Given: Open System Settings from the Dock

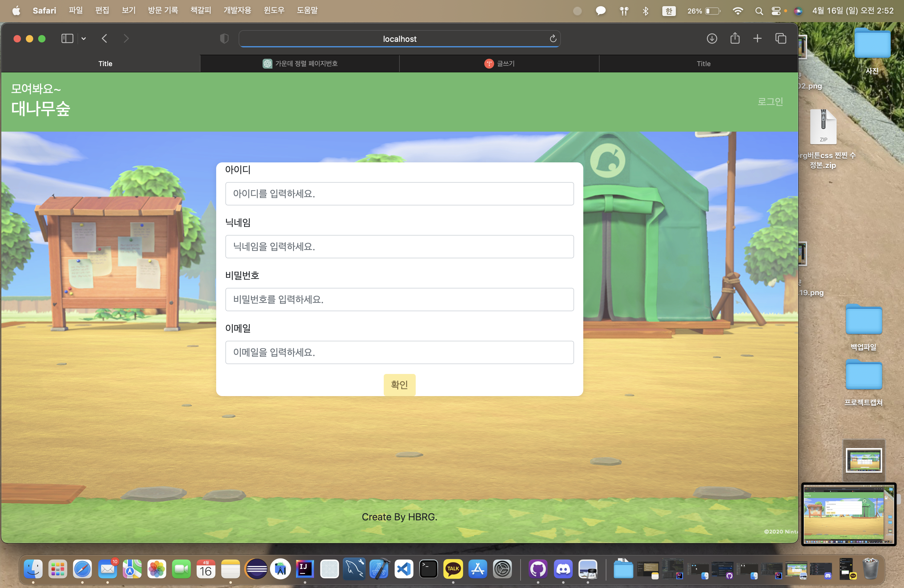Looking at the screenshot, I should (502, 569).
